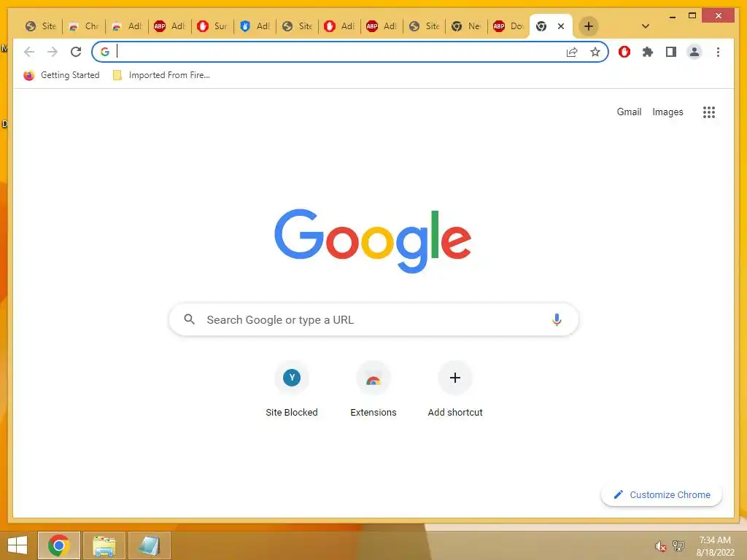The width and height of the screenshot is (747, 560).
Task: Open the profile avatar menu
Action: (694, 52)
